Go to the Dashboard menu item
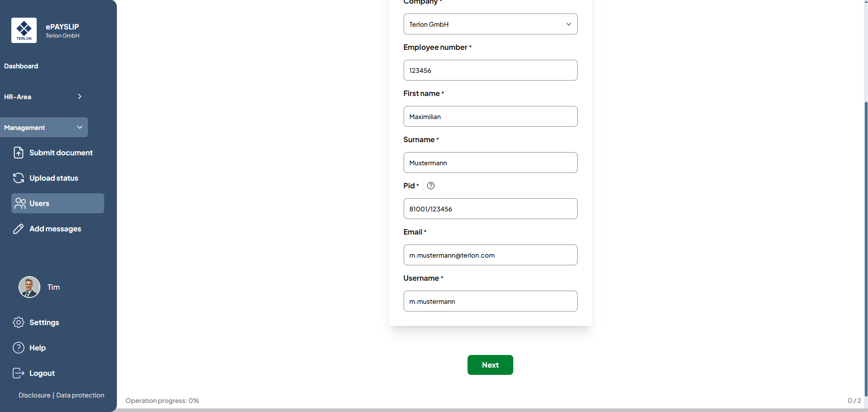The image size is (868, 412). pos(21,66)
